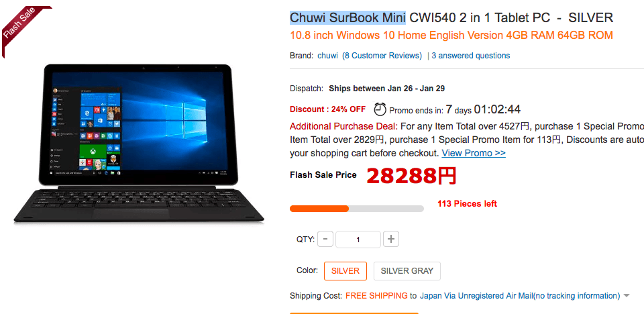The image size is (644, 314).
Task: Select the SILVER color option
Action: [x=345, y=271]
